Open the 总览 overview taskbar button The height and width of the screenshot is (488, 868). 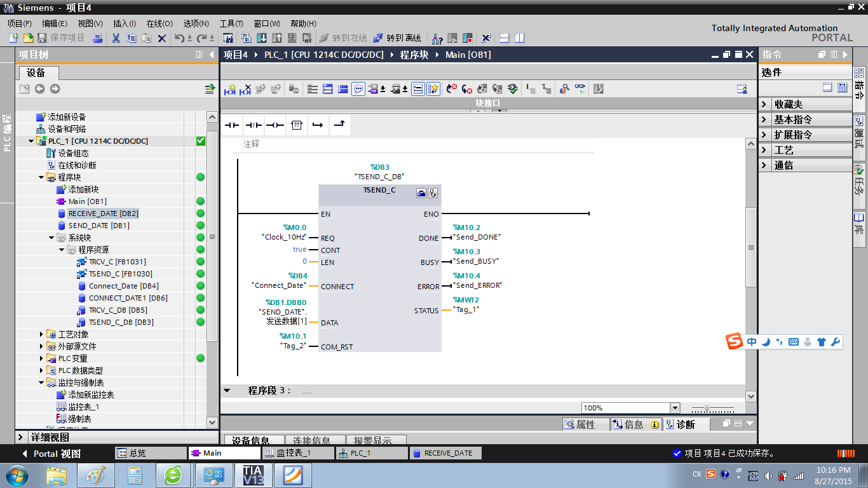point(151,453)
